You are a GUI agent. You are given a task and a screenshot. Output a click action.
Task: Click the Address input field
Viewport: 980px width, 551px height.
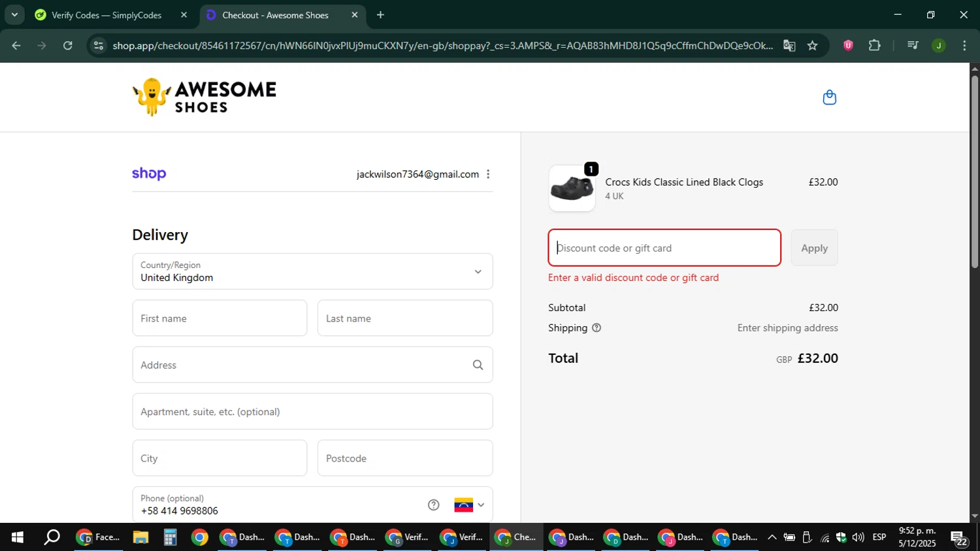312,365
